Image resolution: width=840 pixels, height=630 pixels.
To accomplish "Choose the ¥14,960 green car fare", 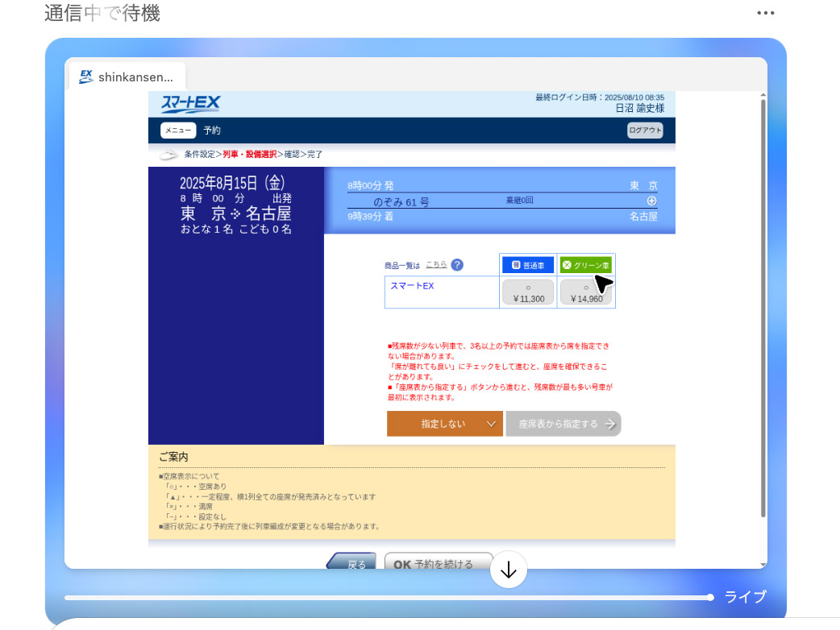I will (x=586, y=292).
